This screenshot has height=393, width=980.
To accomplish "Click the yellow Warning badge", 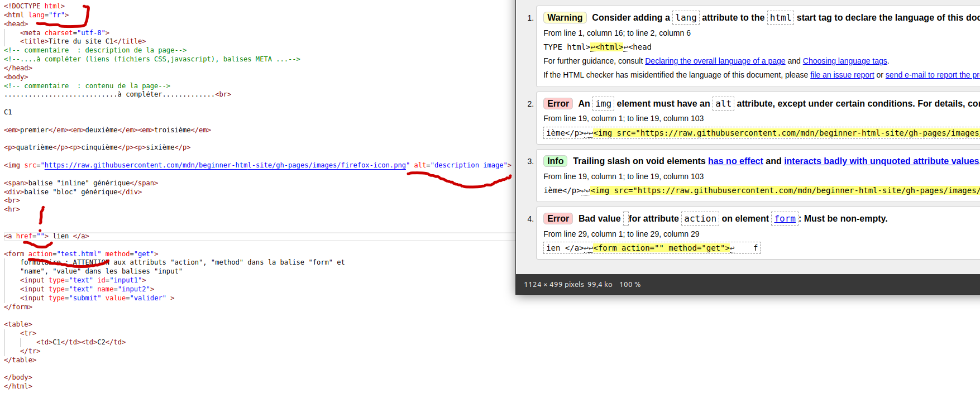I will tap(565, 18).
